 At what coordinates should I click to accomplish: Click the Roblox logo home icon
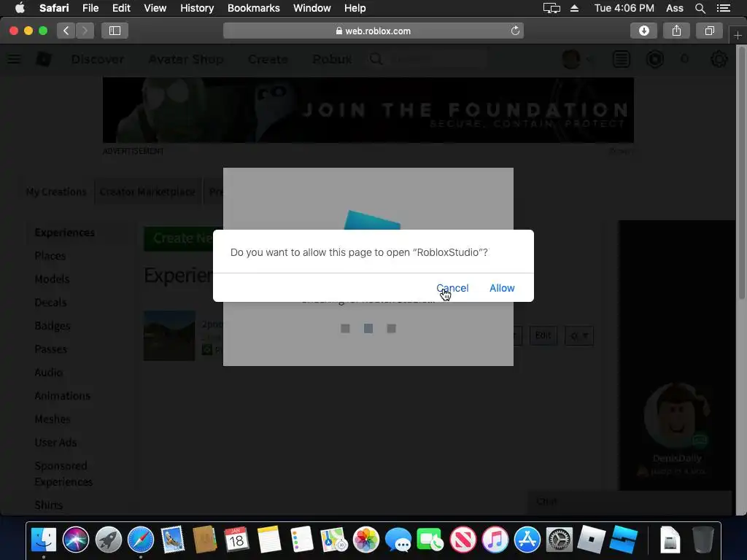pos(44,59)
